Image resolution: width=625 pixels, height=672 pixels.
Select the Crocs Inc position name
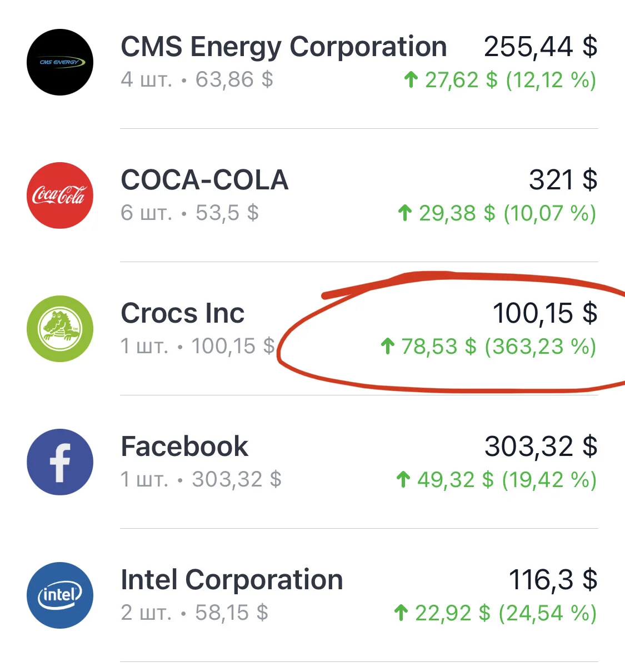pos(183,313)
